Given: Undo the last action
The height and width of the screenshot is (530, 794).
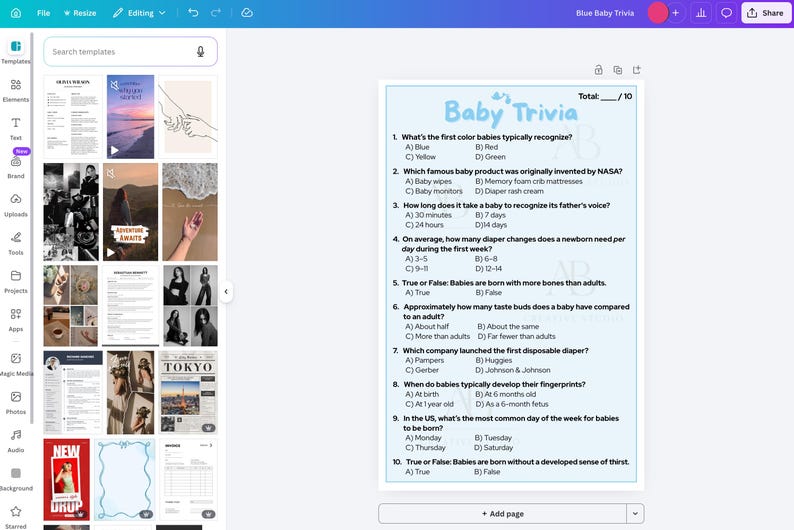Looking at the screenshot, I should [193, 13].
